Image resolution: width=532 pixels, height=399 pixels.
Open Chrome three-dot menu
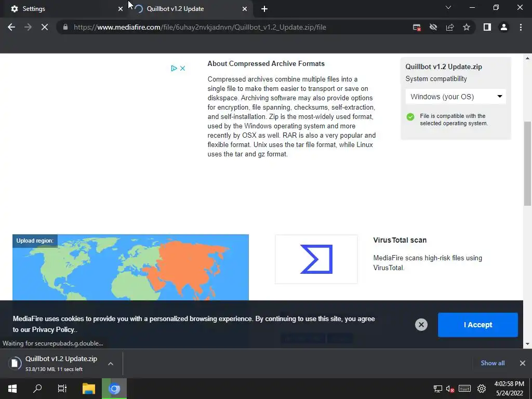(x=521, y=27)
